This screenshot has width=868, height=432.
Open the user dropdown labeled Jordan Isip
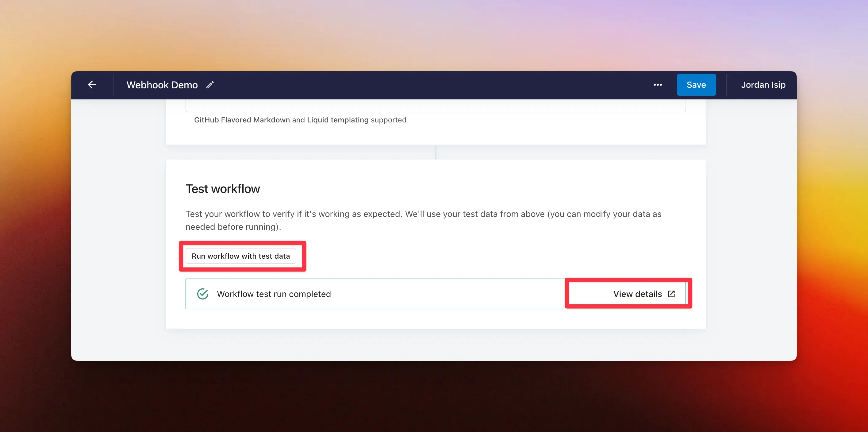(763, 85)
